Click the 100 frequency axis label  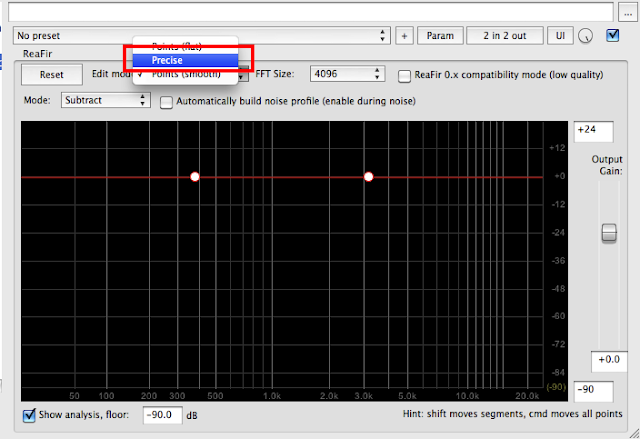tap(106, 396)
